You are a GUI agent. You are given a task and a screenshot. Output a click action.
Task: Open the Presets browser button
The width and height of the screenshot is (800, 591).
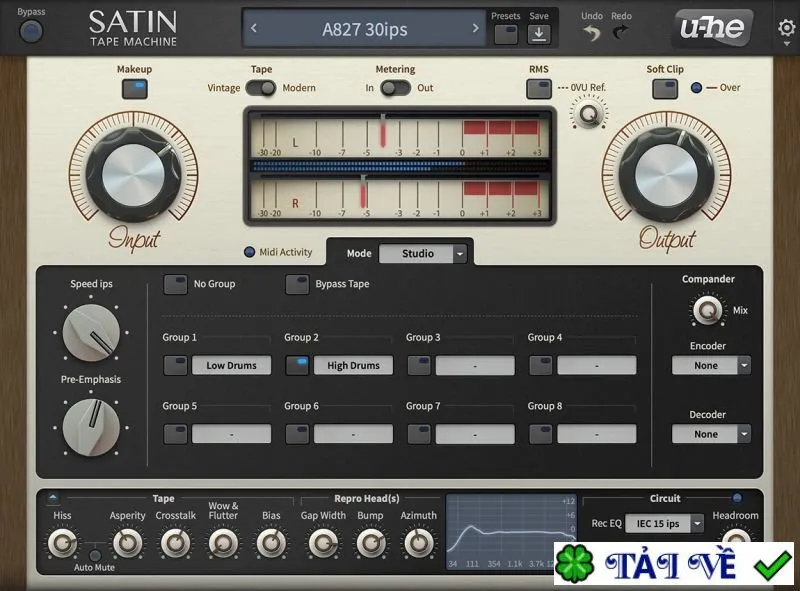506,35
